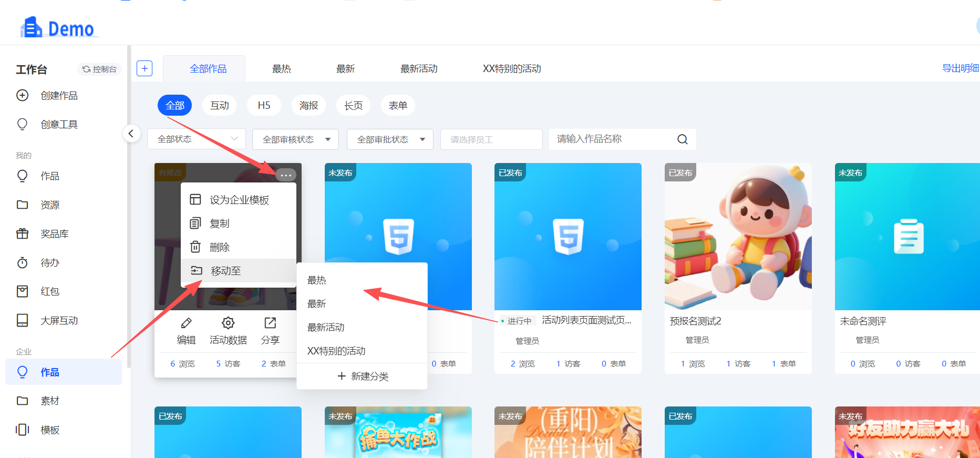The image size is (980, 458).
Task: Choose 复制 from the context menu
Action: pyautogui.click(x=220, y=223)
